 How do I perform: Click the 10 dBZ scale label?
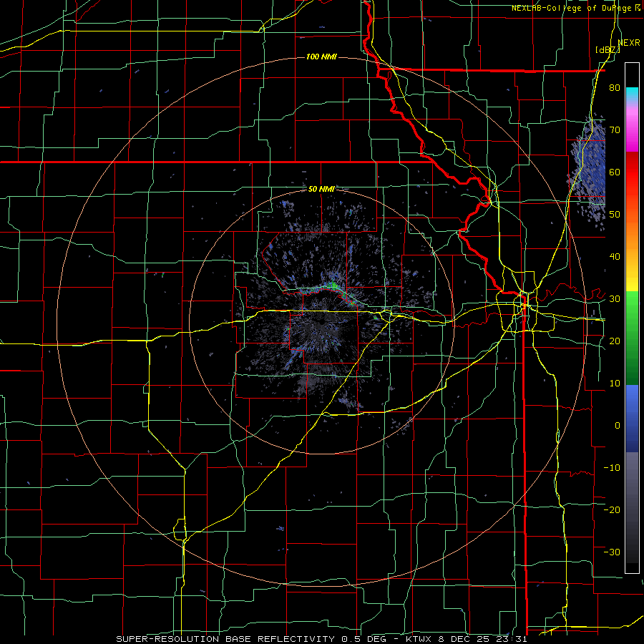point(615,384)
